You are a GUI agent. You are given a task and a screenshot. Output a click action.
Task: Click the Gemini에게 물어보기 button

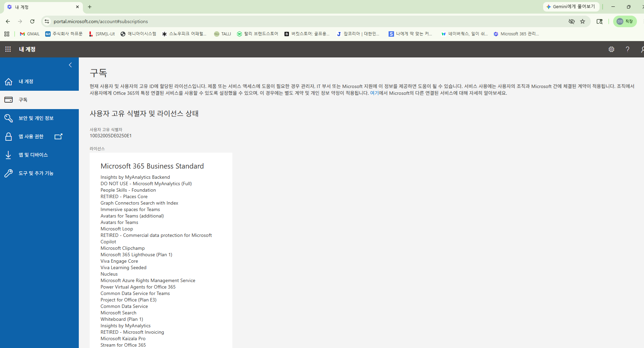pyautogui.click(x=571, y=7)
